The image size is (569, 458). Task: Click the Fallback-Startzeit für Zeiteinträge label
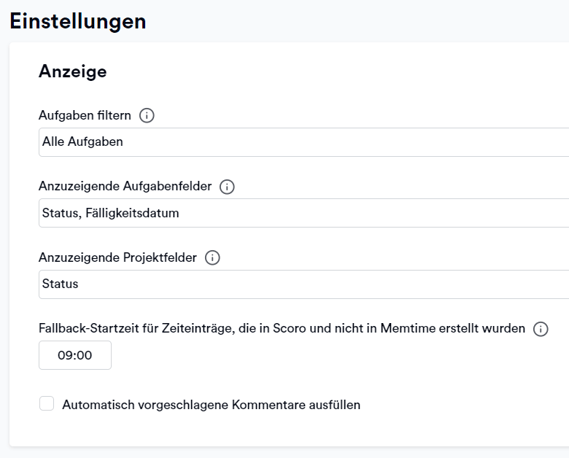[282, 328]
